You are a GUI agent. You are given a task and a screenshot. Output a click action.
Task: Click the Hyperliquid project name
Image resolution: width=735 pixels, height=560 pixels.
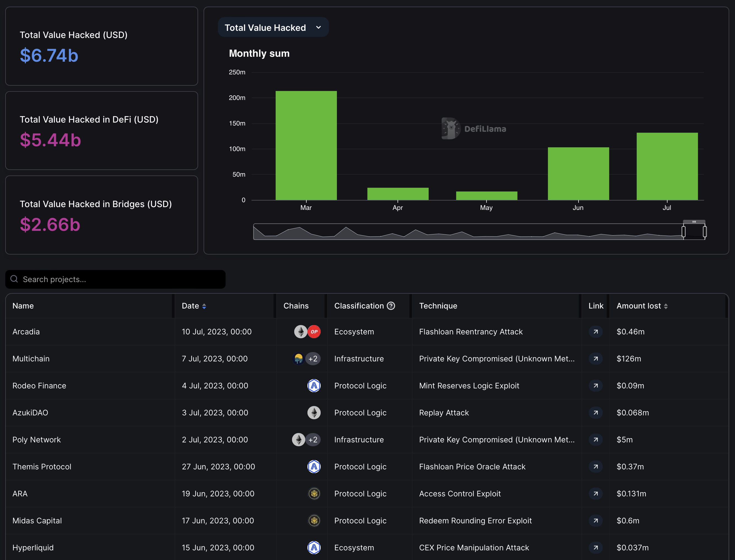pyautogui.click(x=33, y=548)
